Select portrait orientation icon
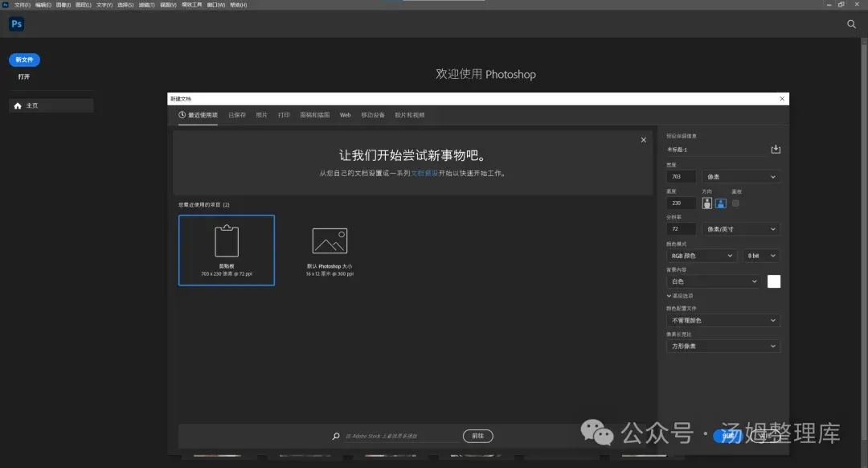This screenshot has height=468, width=868. [707, 203]
